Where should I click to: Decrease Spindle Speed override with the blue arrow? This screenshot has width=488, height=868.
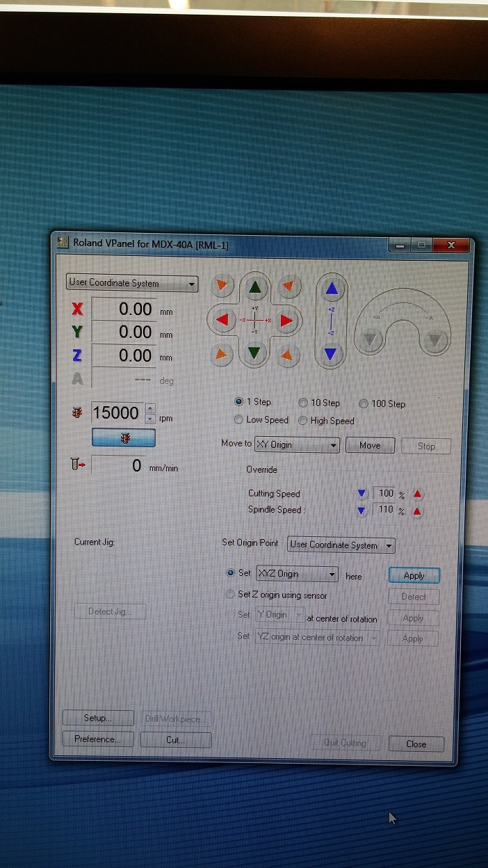point(361,511)
